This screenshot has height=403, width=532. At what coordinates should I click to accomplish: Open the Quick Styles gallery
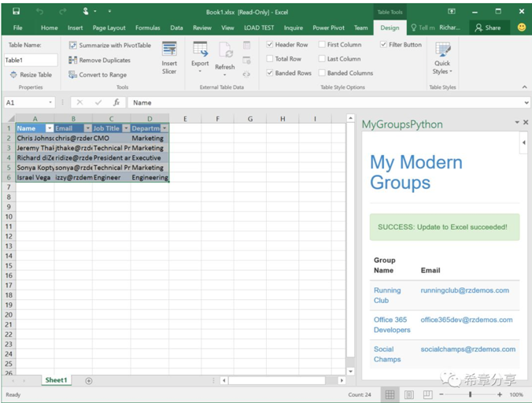click(442, 58)
